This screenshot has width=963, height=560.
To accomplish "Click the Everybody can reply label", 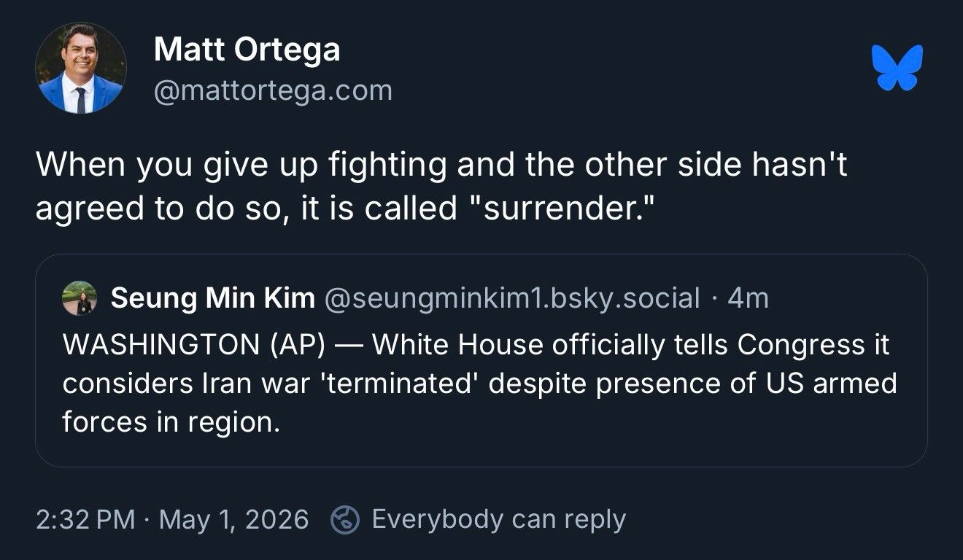I will [x=499, y=520].
